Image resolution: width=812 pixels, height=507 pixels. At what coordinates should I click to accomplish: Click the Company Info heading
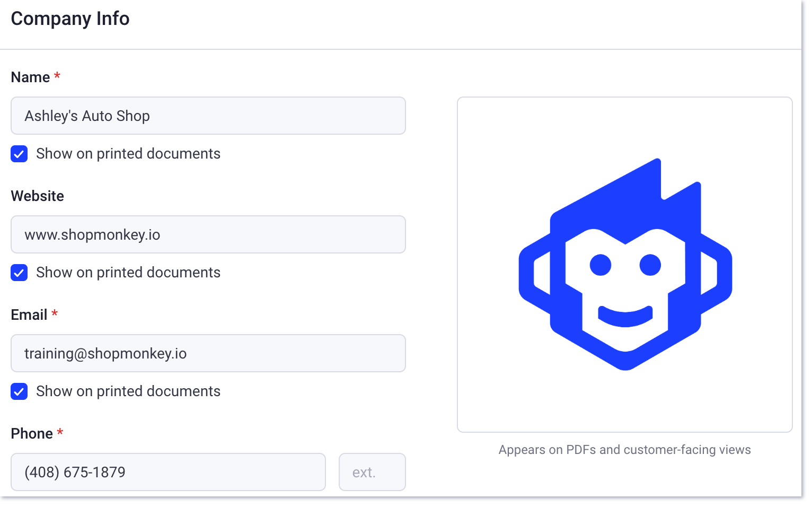70,19
